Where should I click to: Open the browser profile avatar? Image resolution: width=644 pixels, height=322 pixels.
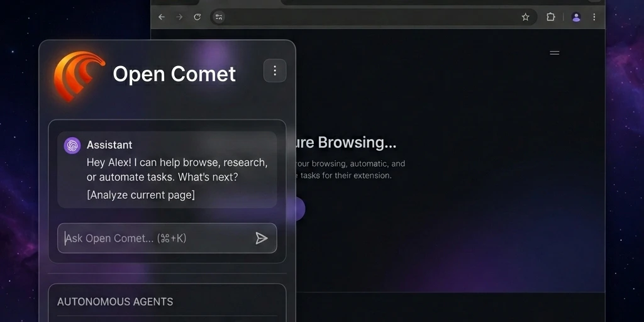(576, 17)
